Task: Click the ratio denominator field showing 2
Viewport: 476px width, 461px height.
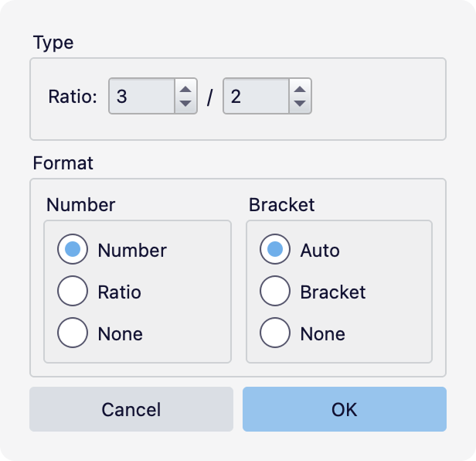Action: (x=256, y=97)
